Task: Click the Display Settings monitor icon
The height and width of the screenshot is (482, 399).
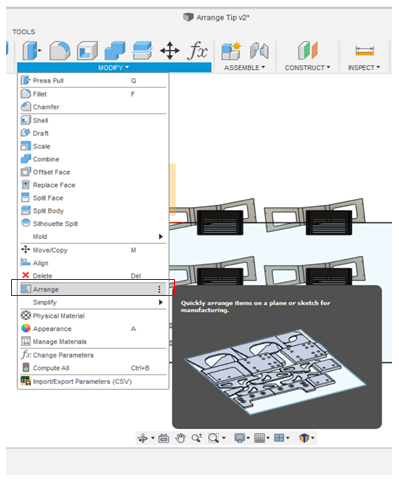Action: [x=240, y=438]
